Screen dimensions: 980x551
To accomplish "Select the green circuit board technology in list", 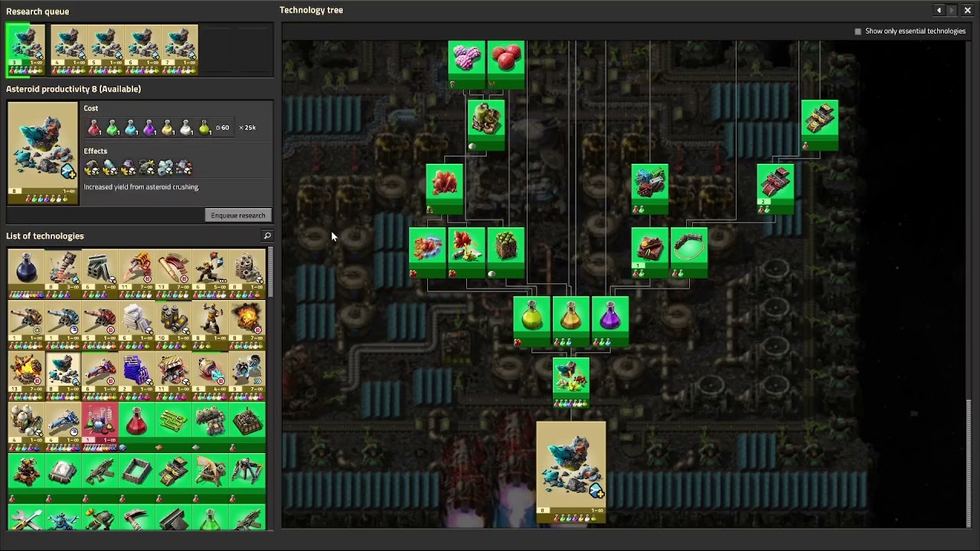I will coord(173,427).
